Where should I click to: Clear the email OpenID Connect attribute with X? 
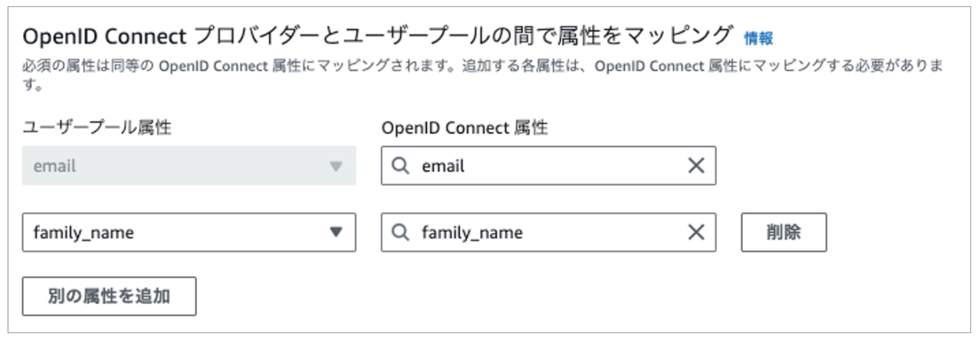[696, 165]
